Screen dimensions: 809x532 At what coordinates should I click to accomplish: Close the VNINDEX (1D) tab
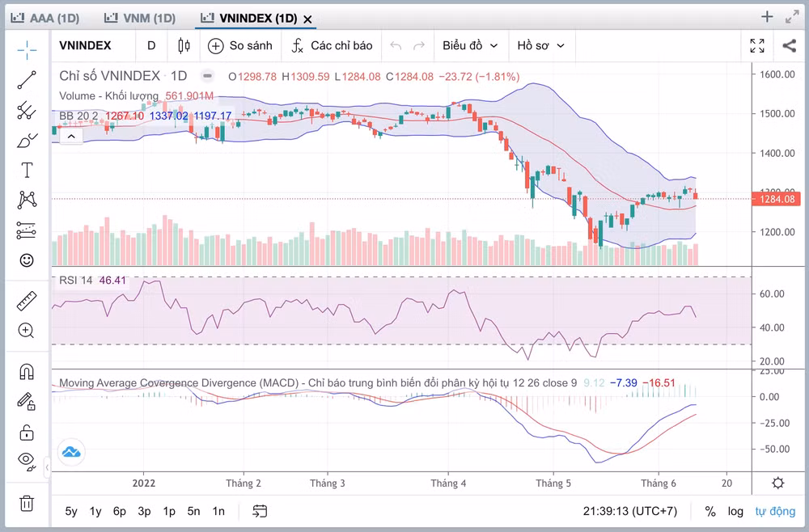coord(307,19)
